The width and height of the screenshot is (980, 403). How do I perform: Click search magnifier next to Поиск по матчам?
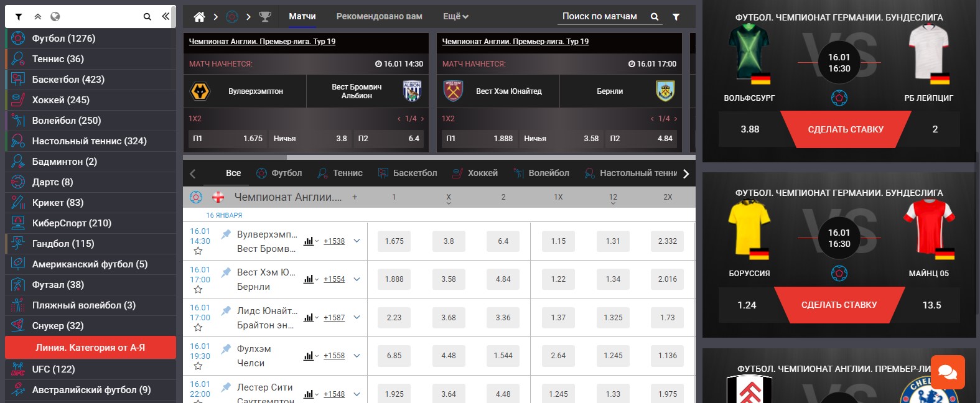tap(655, 17)
